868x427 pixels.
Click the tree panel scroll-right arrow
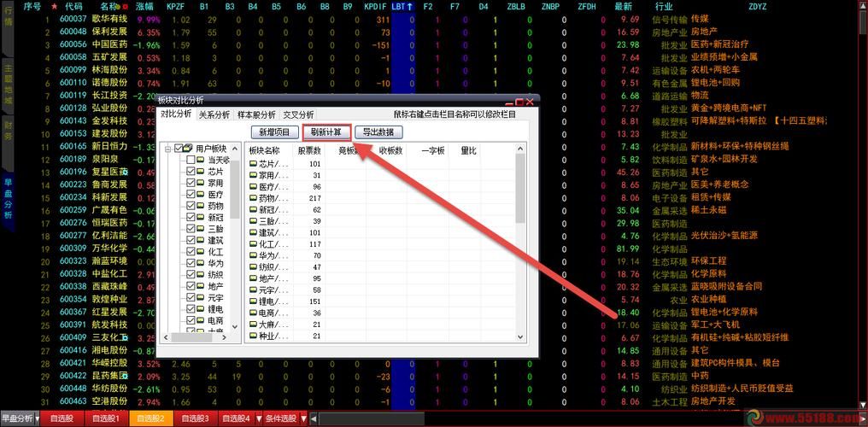[224, 338]
